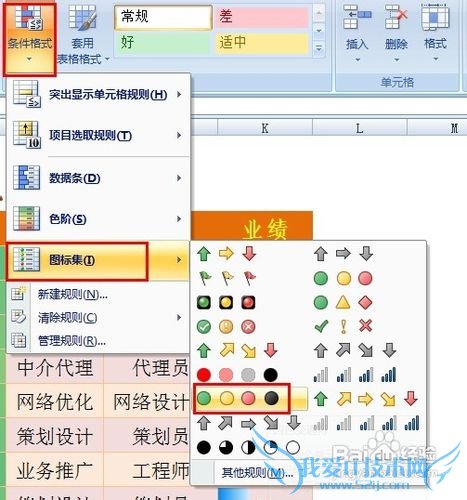467x500 pixels.
Task: Expand the 突出显示单元格规则 submenu arrow
Action: click(179, 94)
